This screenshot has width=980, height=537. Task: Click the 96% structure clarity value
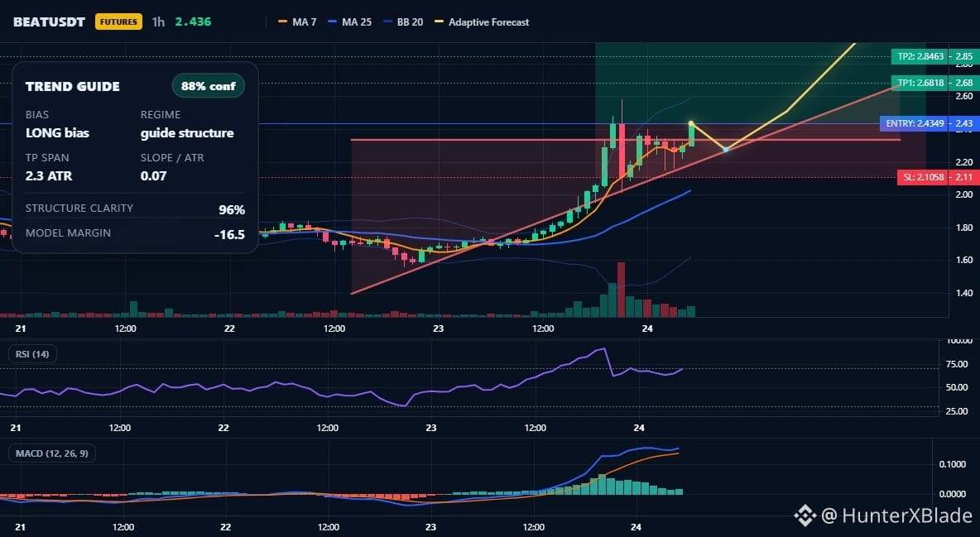click(232, 209)
